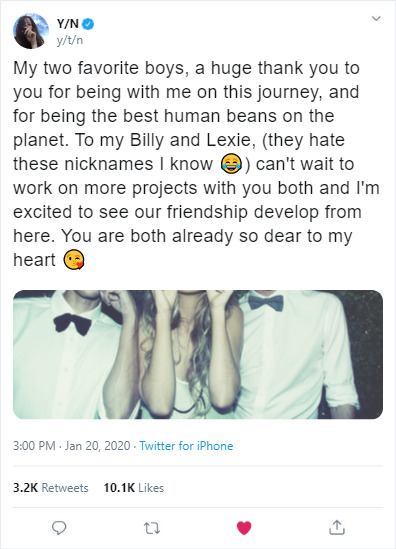Toggle the red heart like button
The height and width of the screenshot is (549, 396).
click(x=244, y=528)
